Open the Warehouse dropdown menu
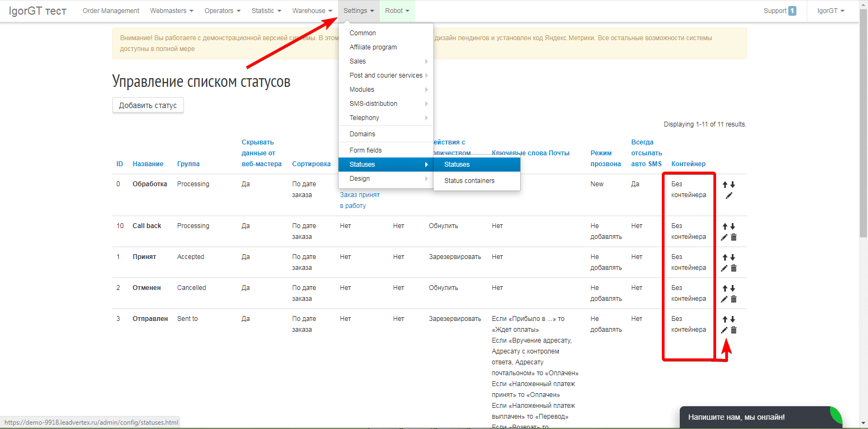Image resolution: width=868 pixels, height=429 pixels. click(312, 11)
